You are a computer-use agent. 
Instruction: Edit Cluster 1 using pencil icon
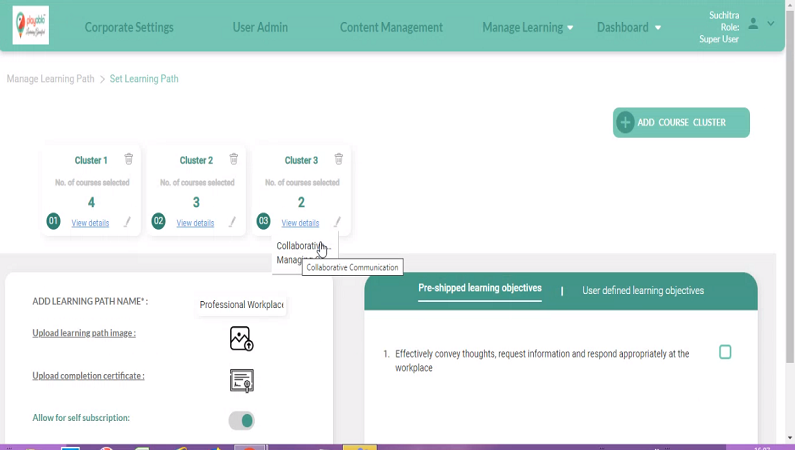[127, 222]
